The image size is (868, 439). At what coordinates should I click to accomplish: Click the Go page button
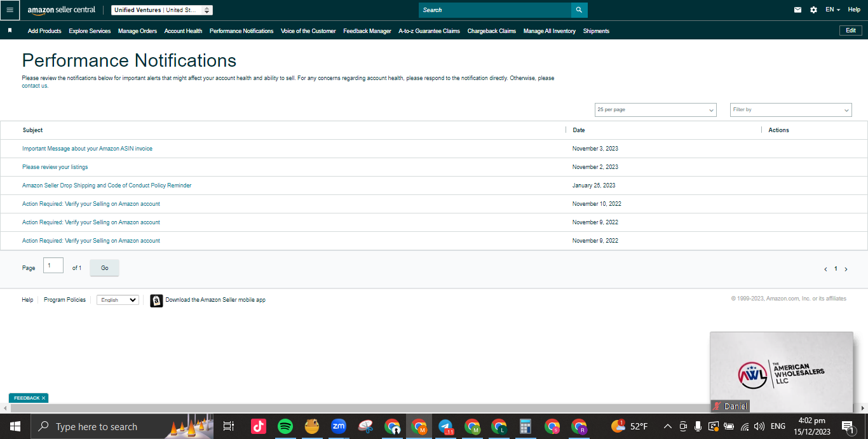point(104,268)
